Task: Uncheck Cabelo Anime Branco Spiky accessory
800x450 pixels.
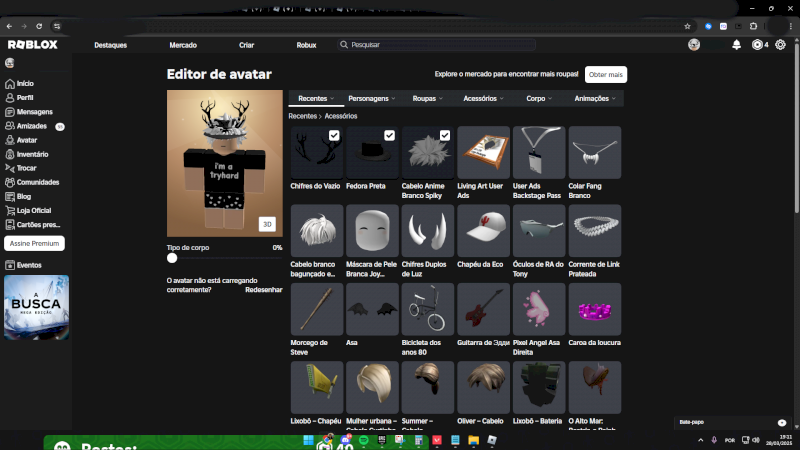Action: tap(445, 135)
